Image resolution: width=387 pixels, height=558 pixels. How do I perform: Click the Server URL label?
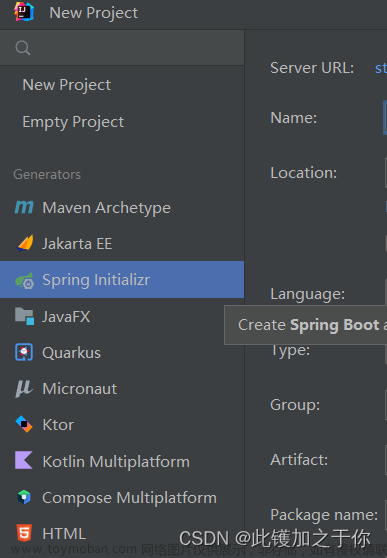point(312,68)
